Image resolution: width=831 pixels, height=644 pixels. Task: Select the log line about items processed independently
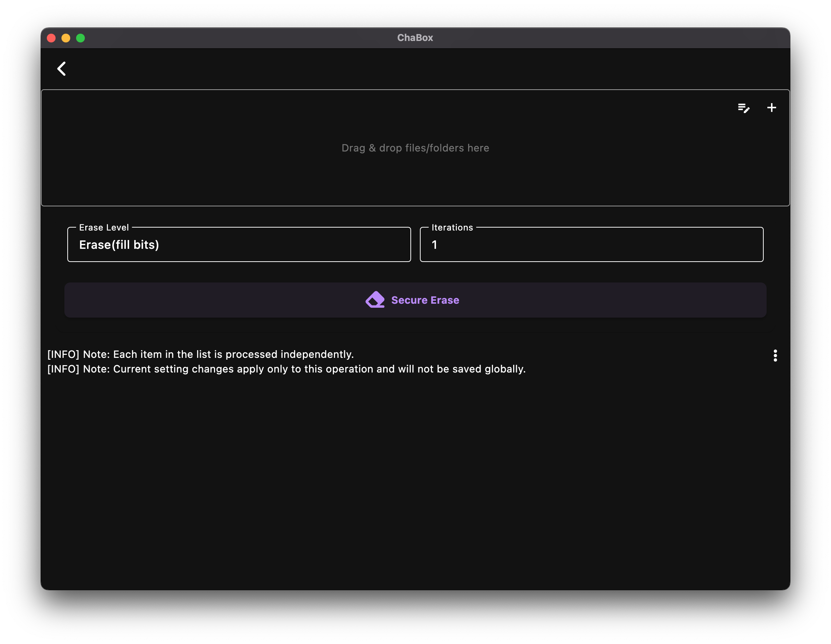click(200, 354)
